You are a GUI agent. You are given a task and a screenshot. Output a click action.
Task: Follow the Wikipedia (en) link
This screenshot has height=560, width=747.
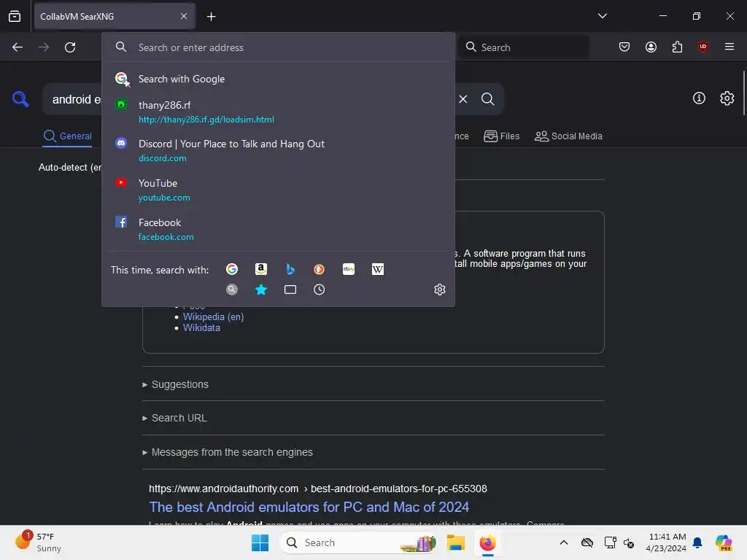tap(214, 316)
